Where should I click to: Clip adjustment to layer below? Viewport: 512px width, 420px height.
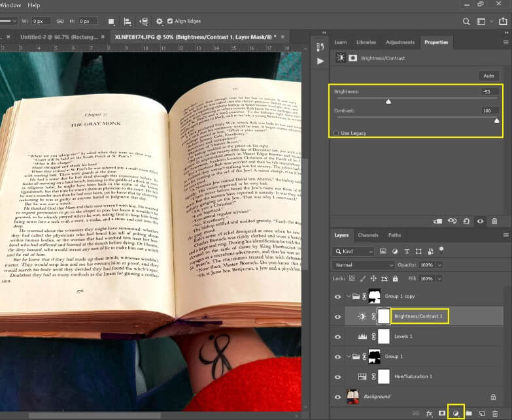click(437, 221)
